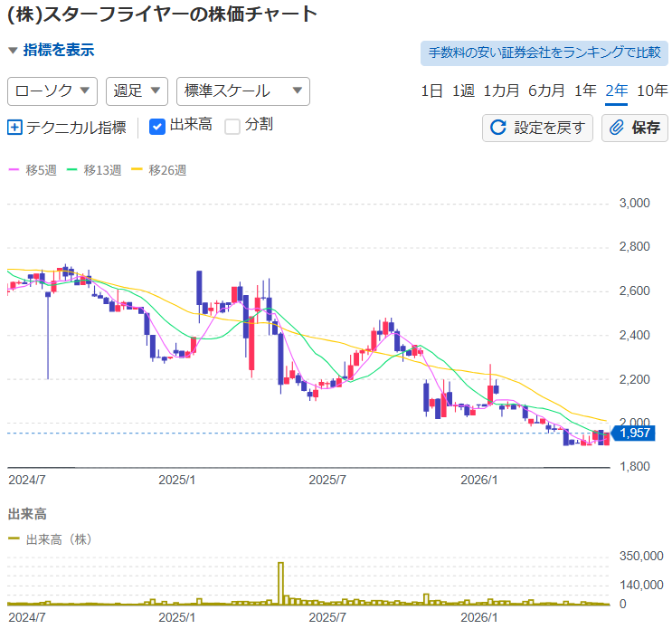Click the 移26週 legend entry
Viewport: 672px width, 629px height.
(159, 170)
